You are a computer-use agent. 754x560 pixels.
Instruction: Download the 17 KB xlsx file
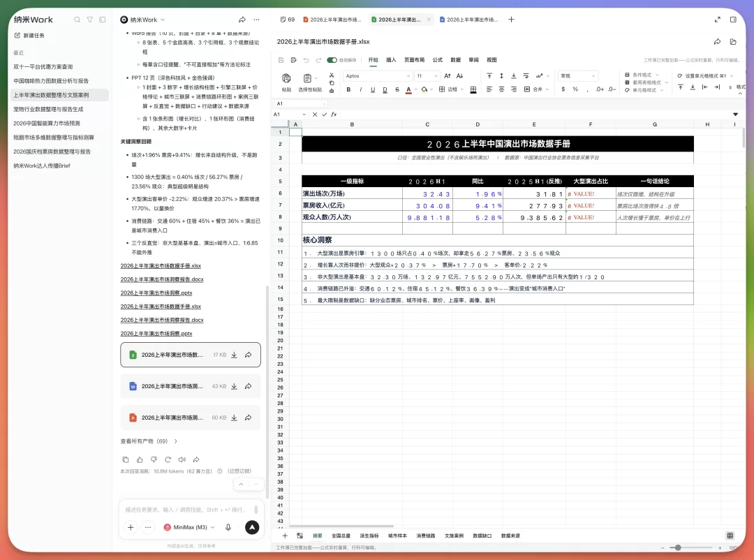pyautogui.click(x=234, y=355)
